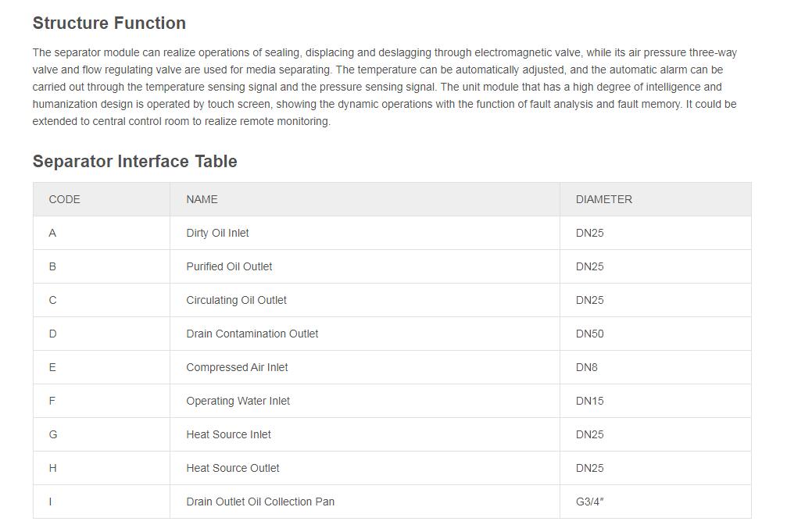787x532 pixels.
Task: Click the CODE column header
Action: click(x=65, y=199)
